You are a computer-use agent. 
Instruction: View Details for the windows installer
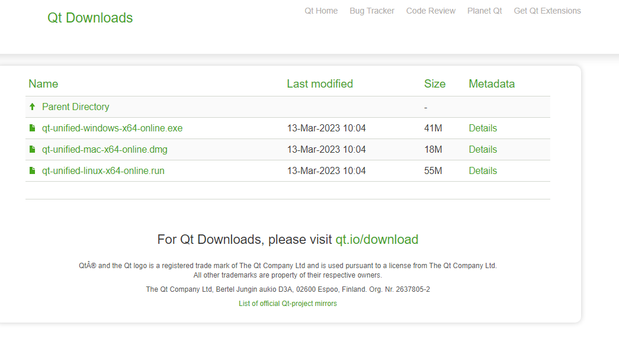pyautogui.click(x=482, y=128)
